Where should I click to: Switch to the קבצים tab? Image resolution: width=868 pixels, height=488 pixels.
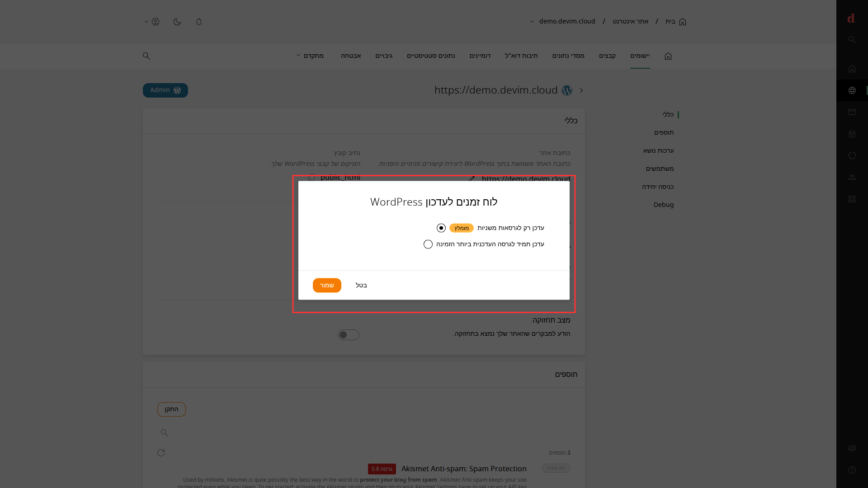tap(608, 56)
